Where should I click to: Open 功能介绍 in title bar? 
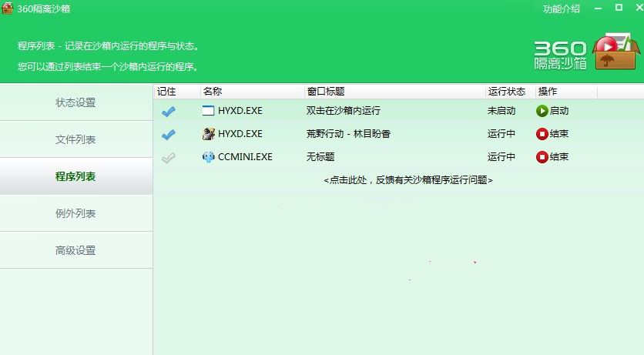(x=562, y=8)
